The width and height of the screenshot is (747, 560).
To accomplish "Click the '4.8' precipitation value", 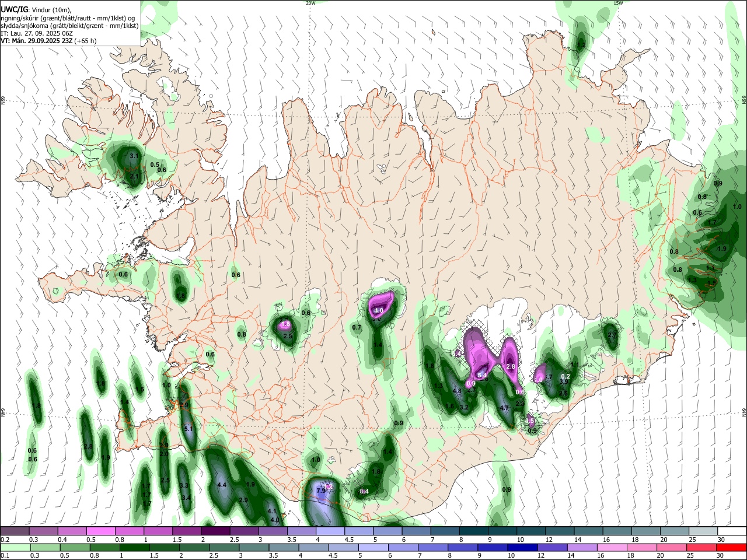I will (457, 391).
